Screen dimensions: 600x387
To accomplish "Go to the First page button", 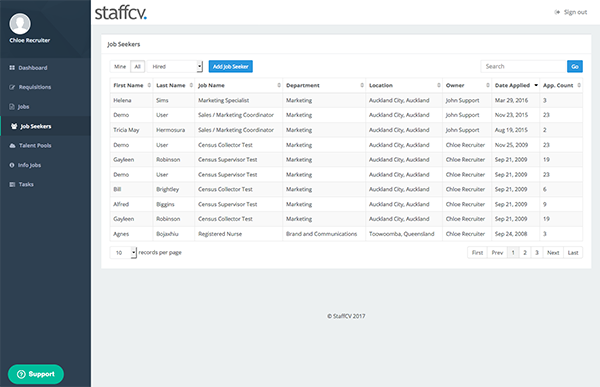I will pyautogui.click(x=477, y=253).
